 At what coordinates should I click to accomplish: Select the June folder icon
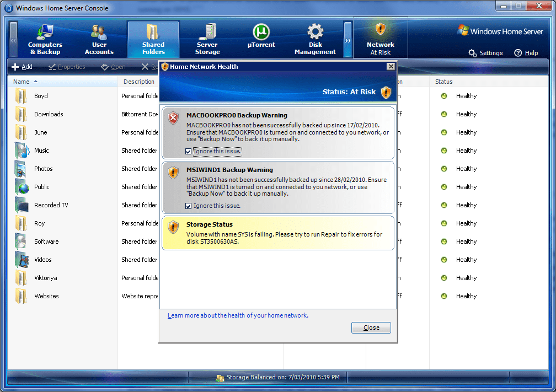(21, 132)
